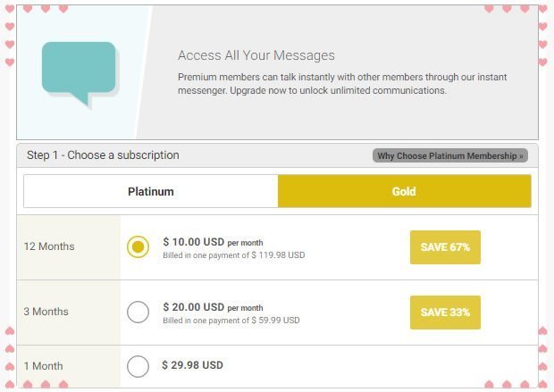554x392 pixels.
Task: Click the SAVE 67% badge
Action: 445,247
